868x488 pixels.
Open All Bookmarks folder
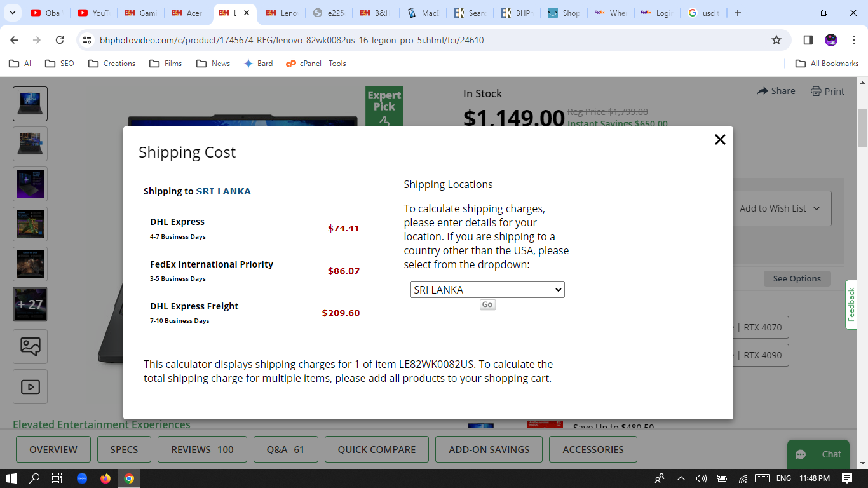point(827,64)
